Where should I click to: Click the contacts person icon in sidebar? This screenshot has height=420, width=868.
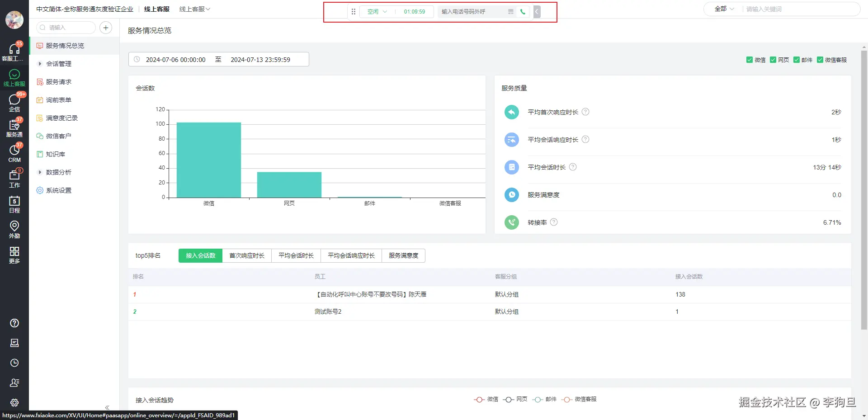point(14,382)
